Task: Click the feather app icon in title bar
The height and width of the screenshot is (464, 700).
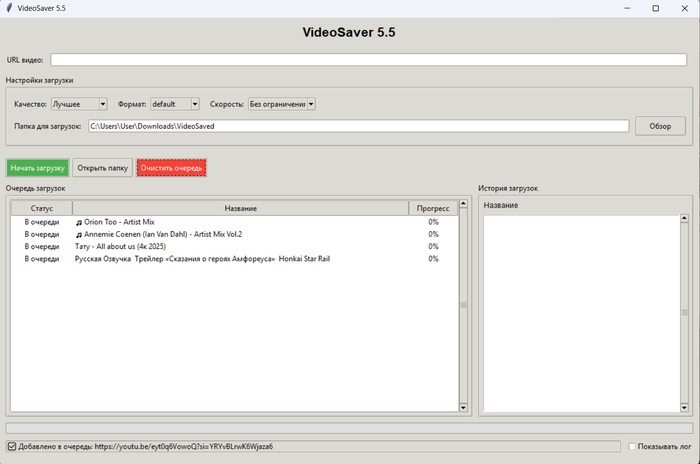Action: pyautogui.click(x=9, y=8)
